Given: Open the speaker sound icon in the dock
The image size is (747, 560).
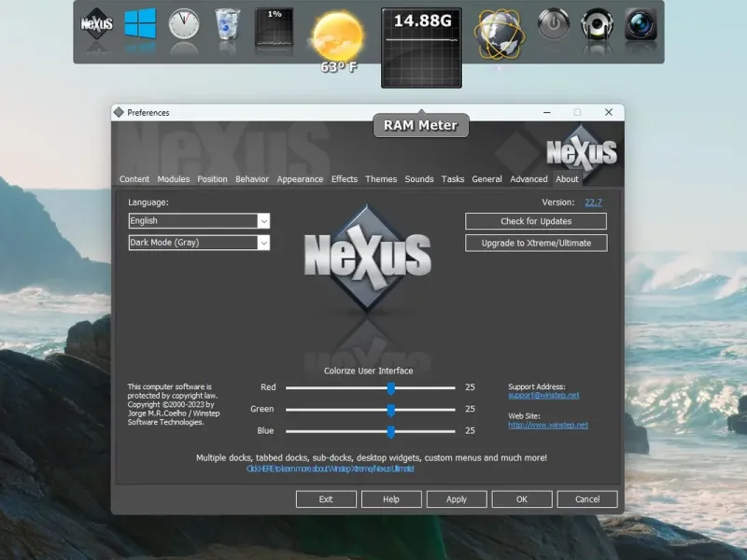Looking at the screenshot, I should click(x=597, y=23).
